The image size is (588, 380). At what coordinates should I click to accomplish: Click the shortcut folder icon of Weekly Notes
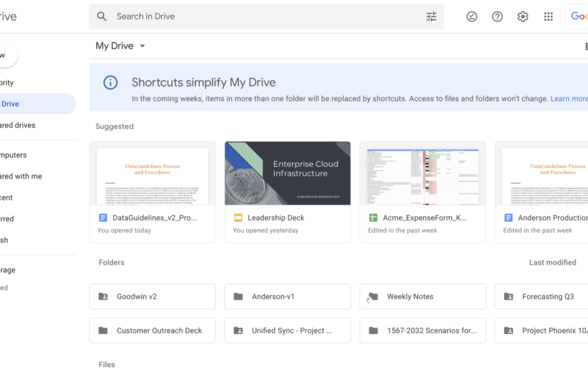point(372,297)
